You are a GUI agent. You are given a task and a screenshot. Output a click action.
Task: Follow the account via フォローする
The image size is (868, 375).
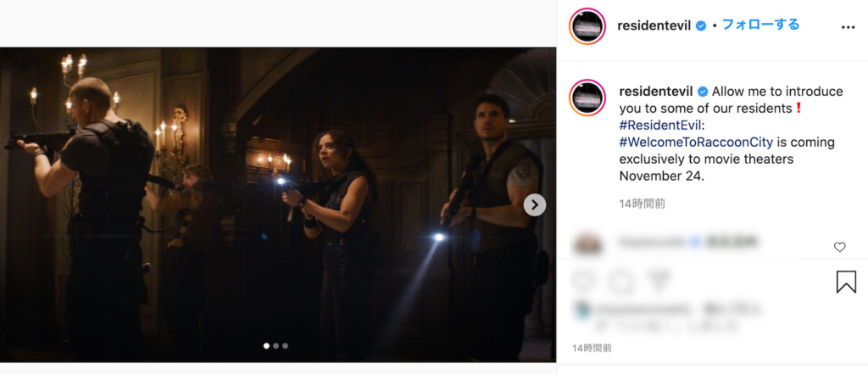tap(760, 25)
